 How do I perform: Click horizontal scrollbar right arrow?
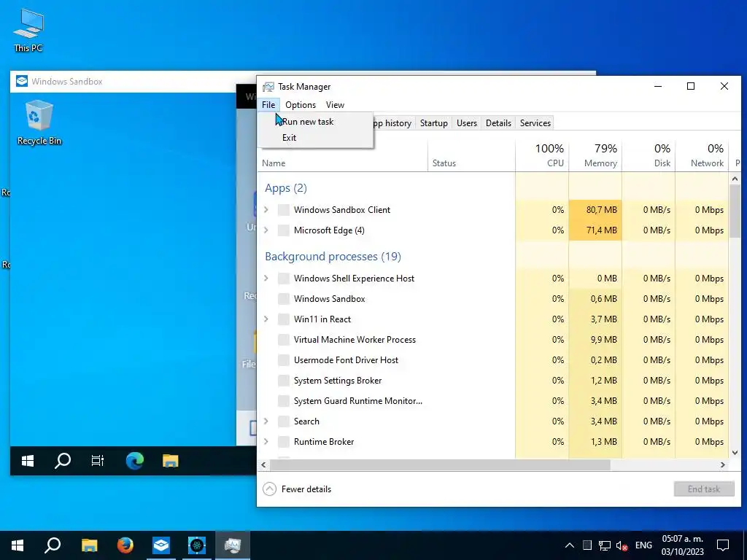click(x=723, y=464)
